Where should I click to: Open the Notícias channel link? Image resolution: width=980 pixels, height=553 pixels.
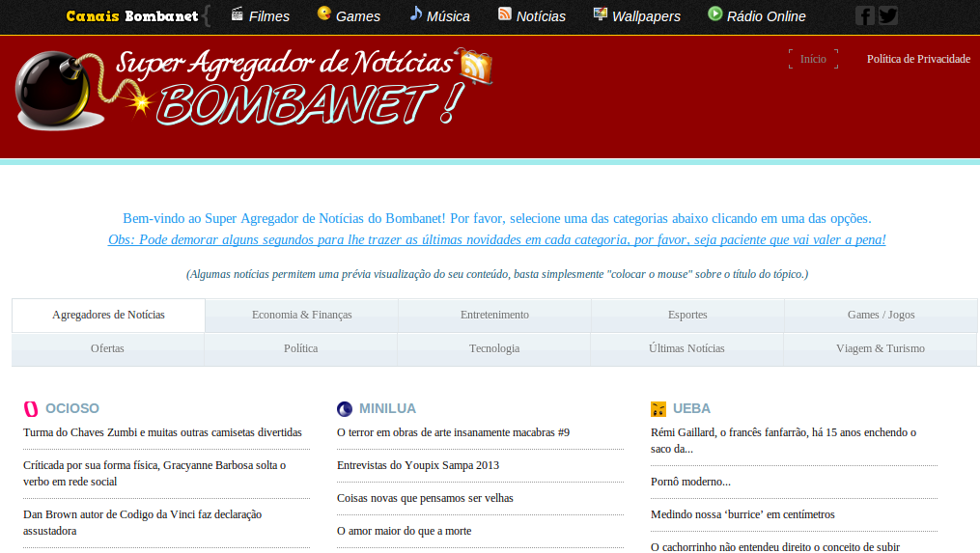(541, 16)
